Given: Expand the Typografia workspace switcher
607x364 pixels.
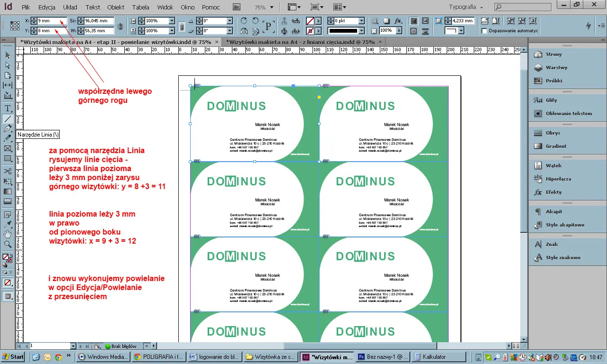Looking at the screenshot, I should pos(466,8).
